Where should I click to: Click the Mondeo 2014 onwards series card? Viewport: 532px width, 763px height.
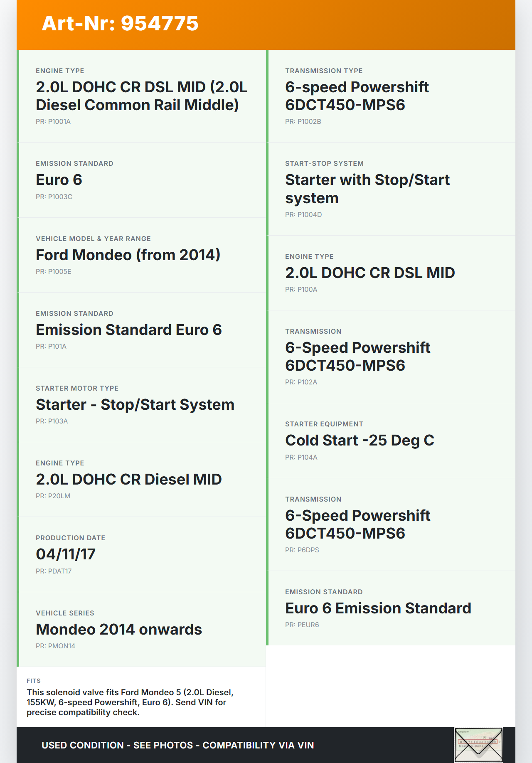pos(141,629)
